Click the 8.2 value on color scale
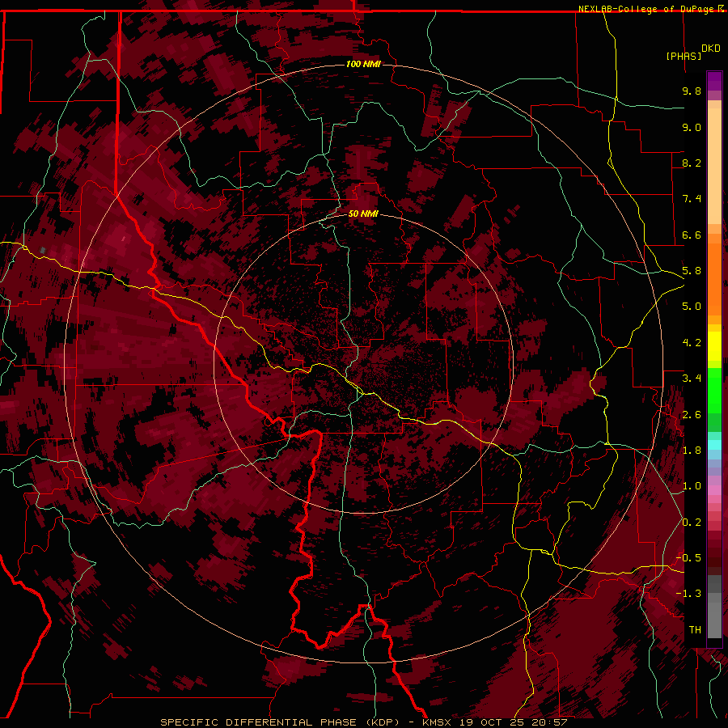Screen dimensions: 728x728 tap(692, 163)
